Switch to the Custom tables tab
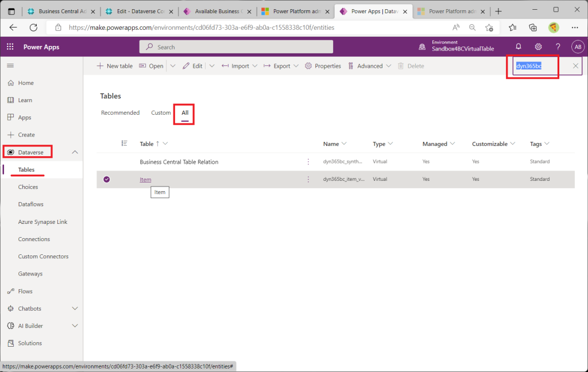The width and height of the screenshot is (588, 372). coord(161,113)
